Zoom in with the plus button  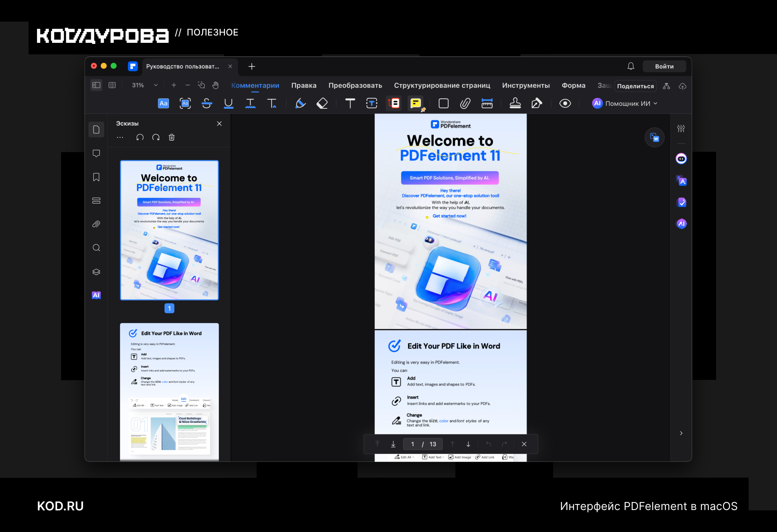pyautogui.click(x=174, y=85)
